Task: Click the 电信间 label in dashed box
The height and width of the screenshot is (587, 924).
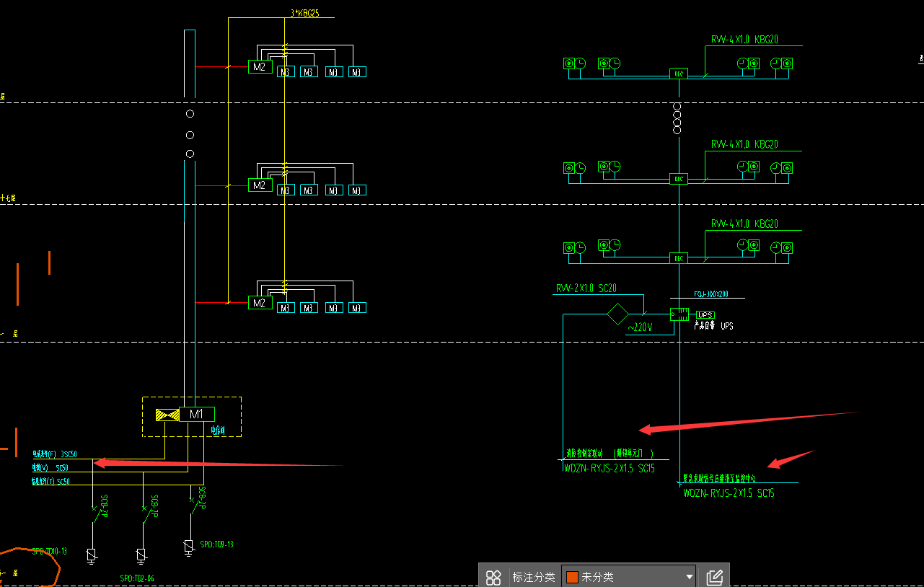Action: 219,431
